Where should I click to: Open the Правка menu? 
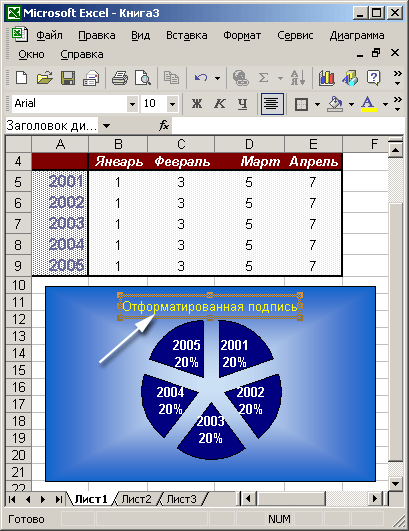[x=97, y=35]
